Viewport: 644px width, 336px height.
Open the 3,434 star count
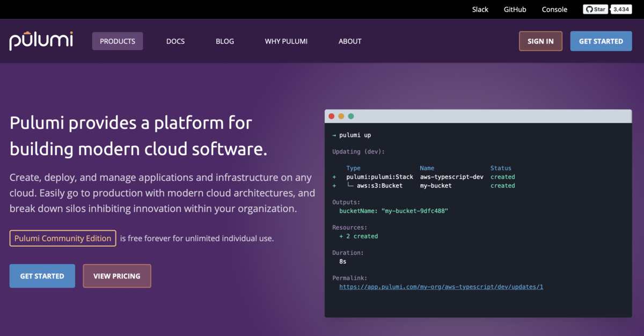coord(621,9)
